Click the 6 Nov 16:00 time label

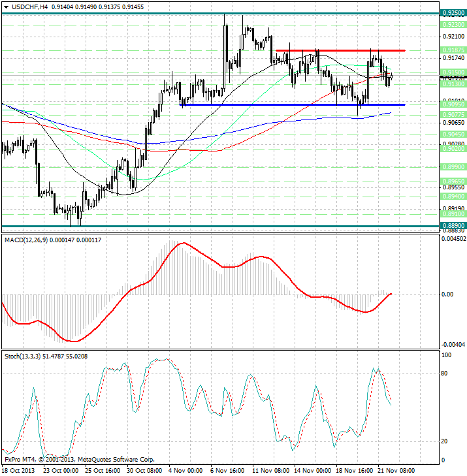pyautogui.click(x=227, y=471)
